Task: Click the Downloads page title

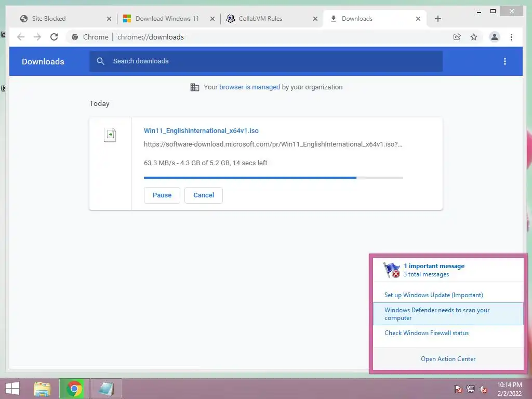Action: [x=43, y=61]
